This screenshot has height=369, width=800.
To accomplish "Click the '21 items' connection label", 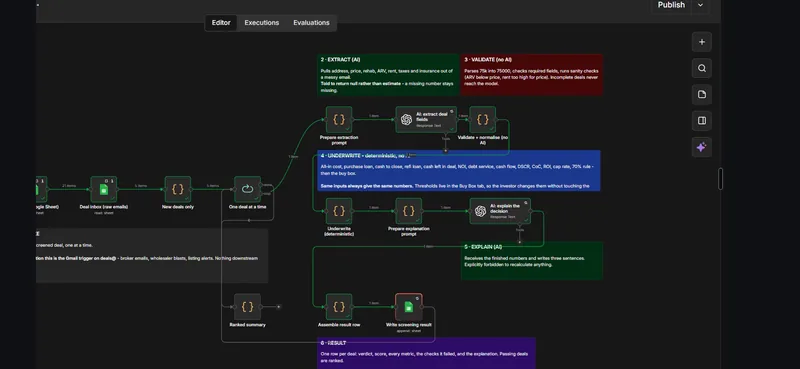I will 69,186.
